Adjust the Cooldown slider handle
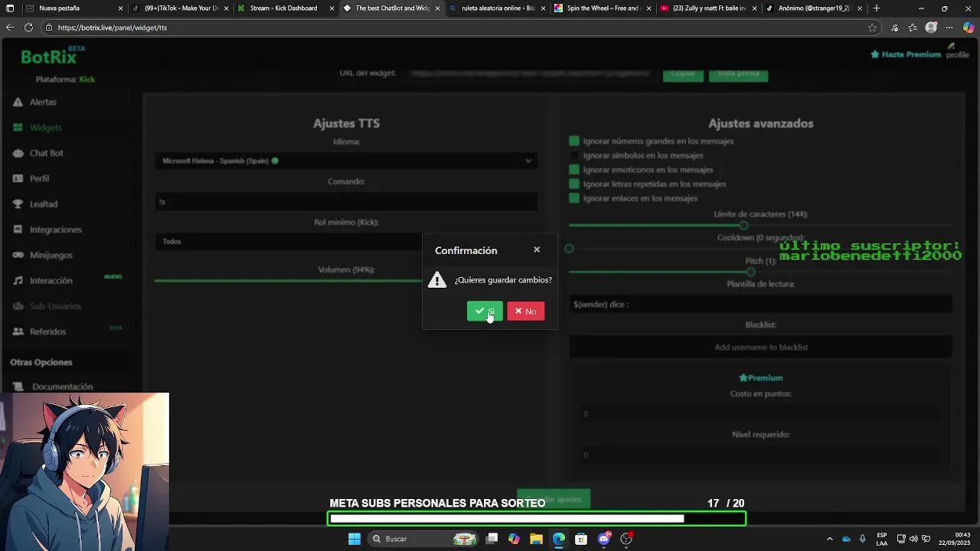Image resolution: width=980 pixels, height=551 pixels. point(569,249)
